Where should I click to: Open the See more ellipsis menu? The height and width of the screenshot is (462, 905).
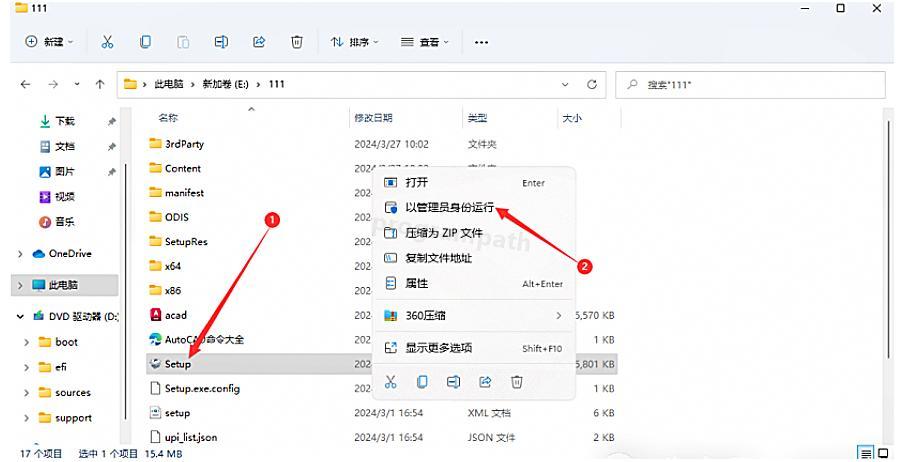(481, 42)
